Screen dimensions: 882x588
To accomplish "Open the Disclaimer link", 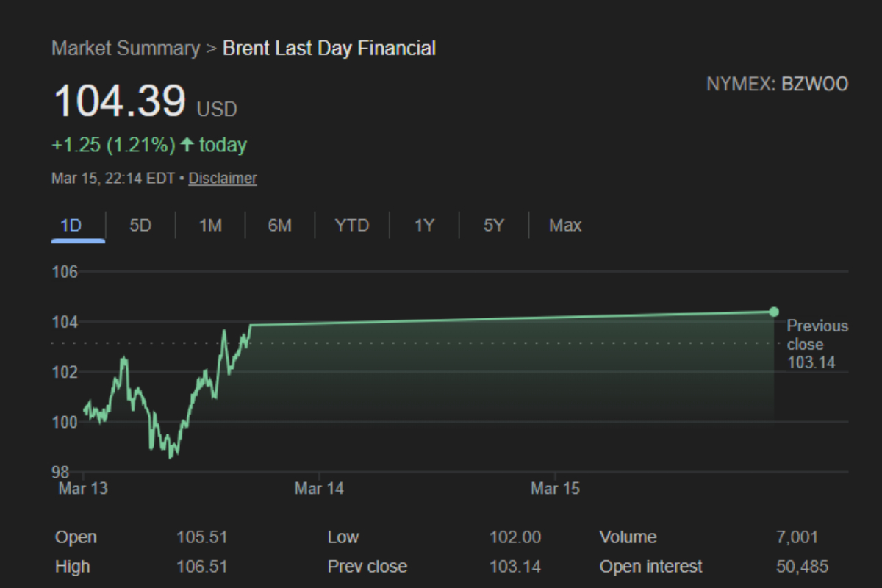I will coord(223,178).
